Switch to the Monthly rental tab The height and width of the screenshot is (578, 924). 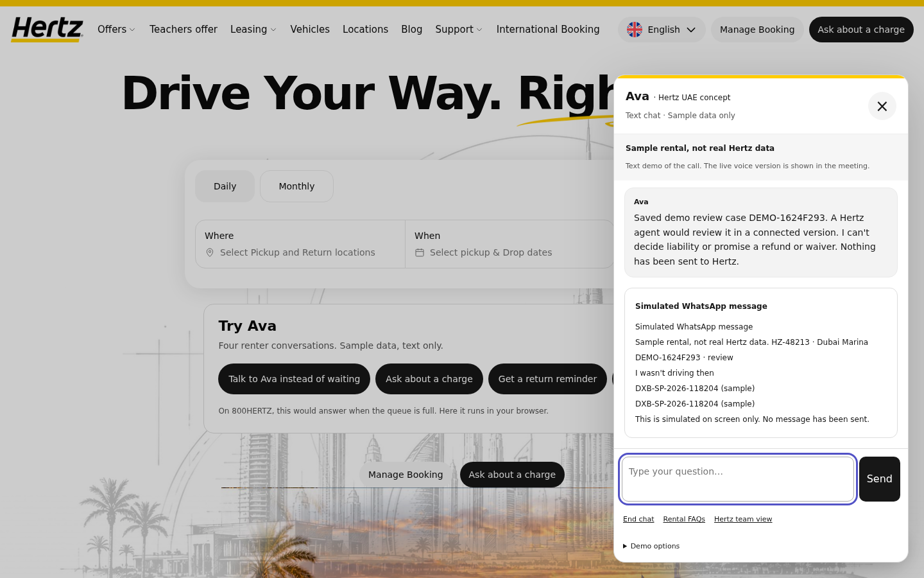pyautogui.click(x=296, y=186)
